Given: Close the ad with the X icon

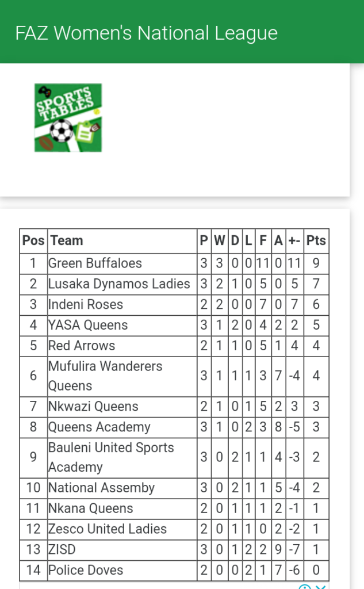Looking at the screenshot, I should [x=321, y=586].
